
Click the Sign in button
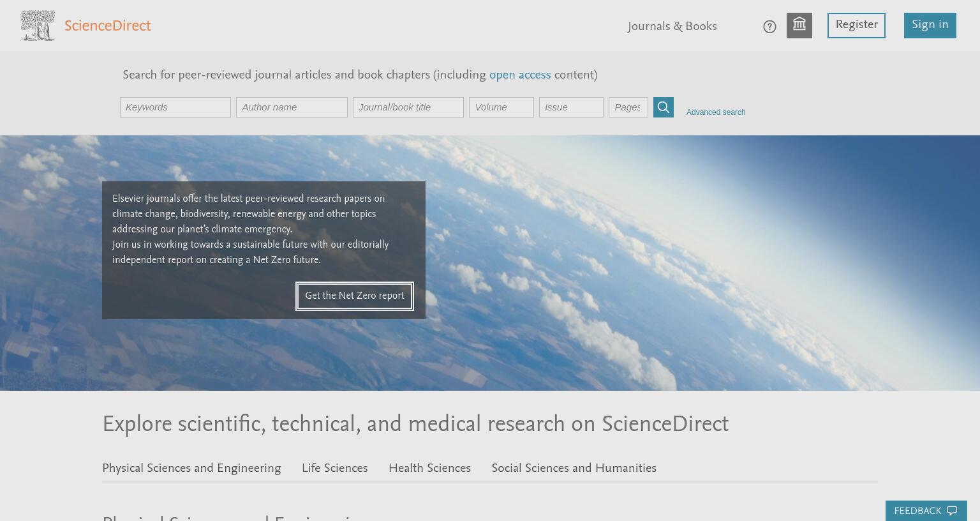[x=930, y=26]
